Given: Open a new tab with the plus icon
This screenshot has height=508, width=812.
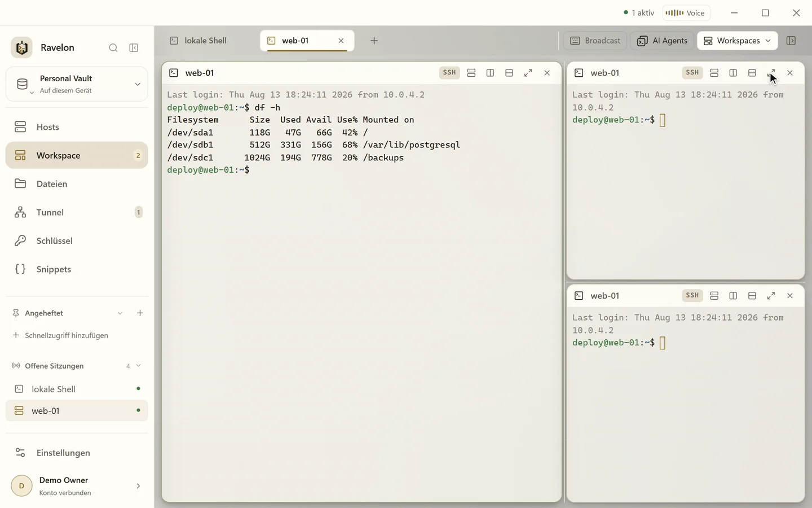Looking at the screenshot, I should (x=374, y=41).
